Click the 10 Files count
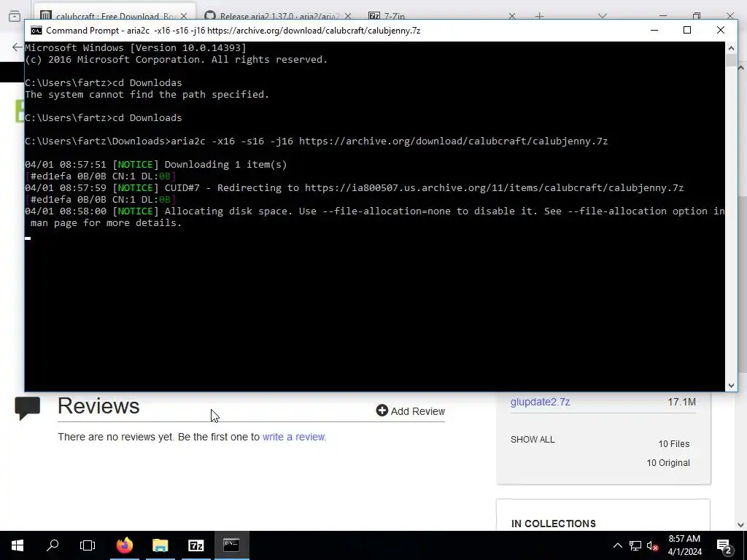This screenshot has height=560, width=747. tap(673, 444)
